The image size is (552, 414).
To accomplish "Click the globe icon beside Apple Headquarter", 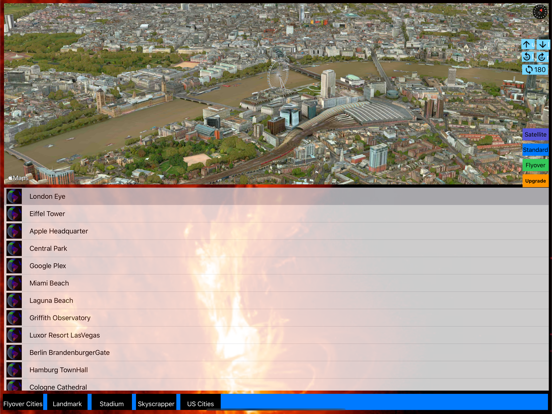I will [14, 231].
